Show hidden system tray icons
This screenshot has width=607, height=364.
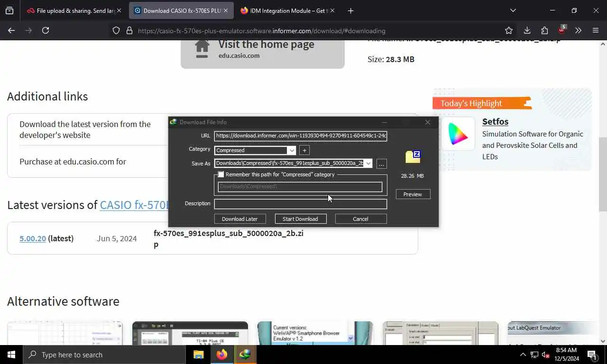point(523,355)
